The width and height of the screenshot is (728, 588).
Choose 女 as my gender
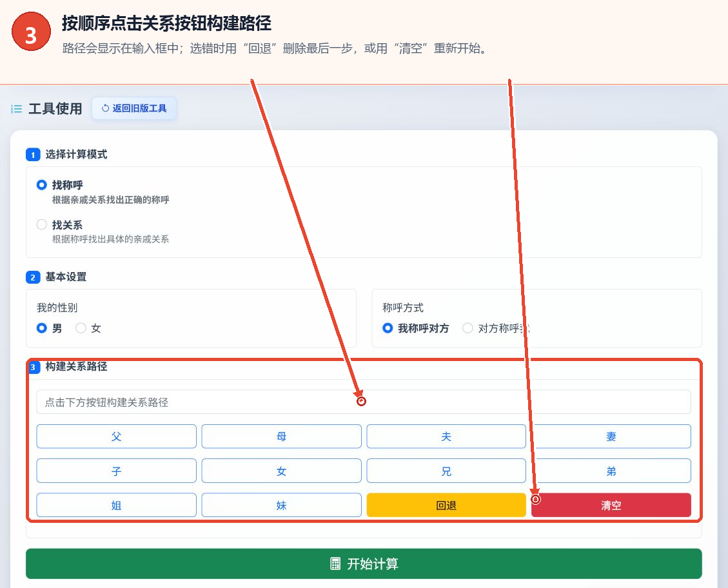tap(81, 328)
